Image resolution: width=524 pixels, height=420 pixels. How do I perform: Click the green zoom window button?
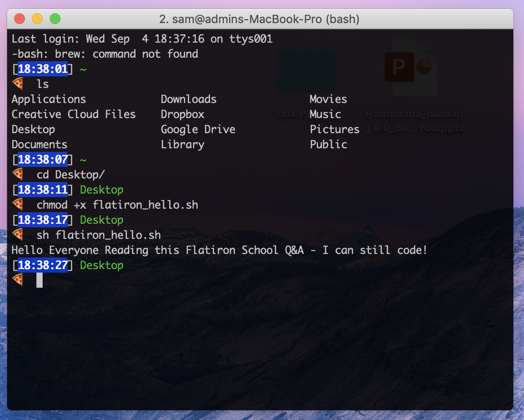tap(55, 19)
